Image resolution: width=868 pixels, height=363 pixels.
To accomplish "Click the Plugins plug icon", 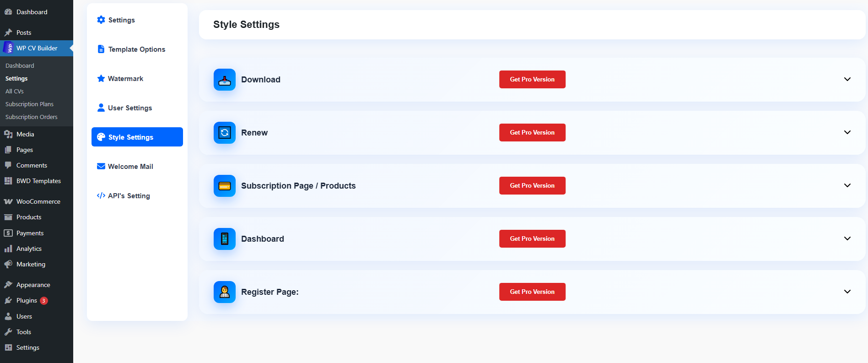I will (8, 300).
